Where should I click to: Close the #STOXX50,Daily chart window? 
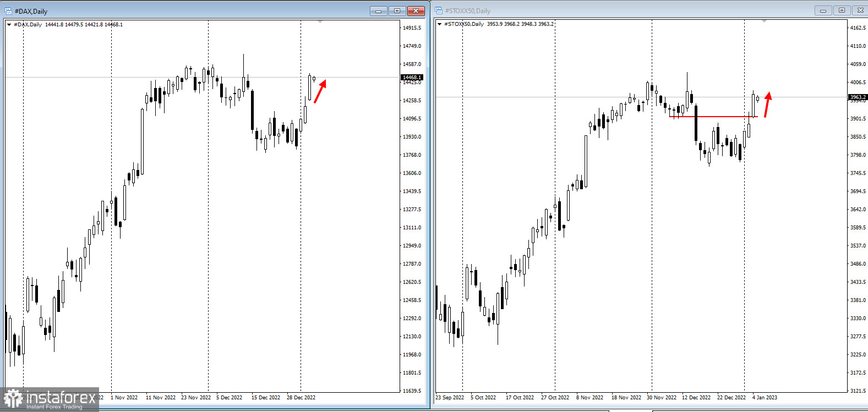(x=860, y=10)
